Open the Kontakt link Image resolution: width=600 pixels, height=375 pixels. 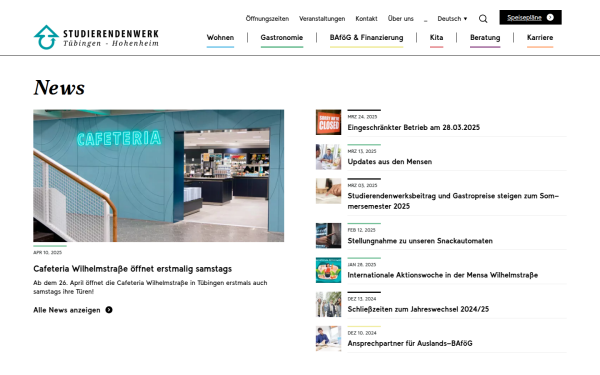367,18
